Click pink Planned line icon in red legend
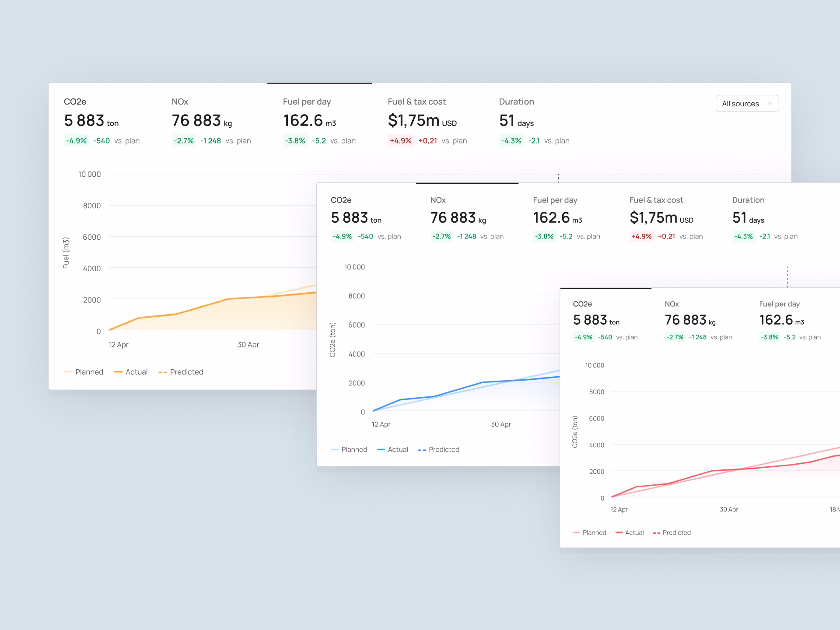 (x=576, y=533)
